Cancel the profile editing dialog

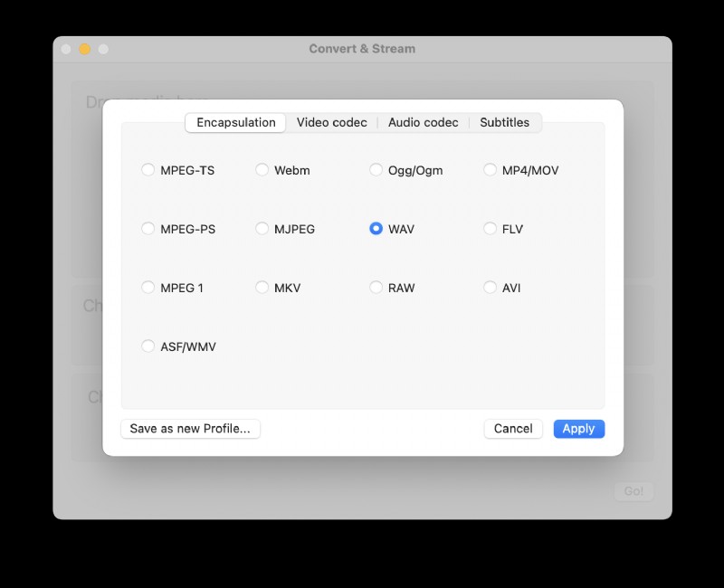coord(513,428)
